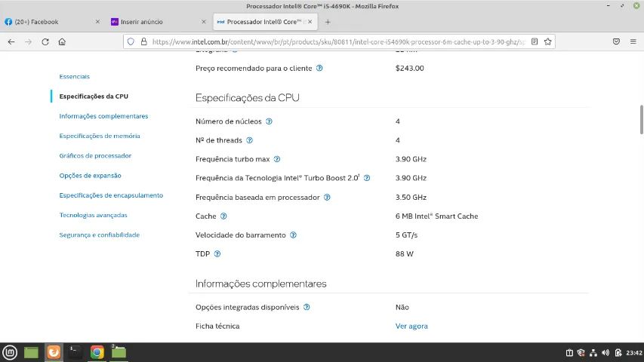Jump to Tecnologias avançadas

93,215
